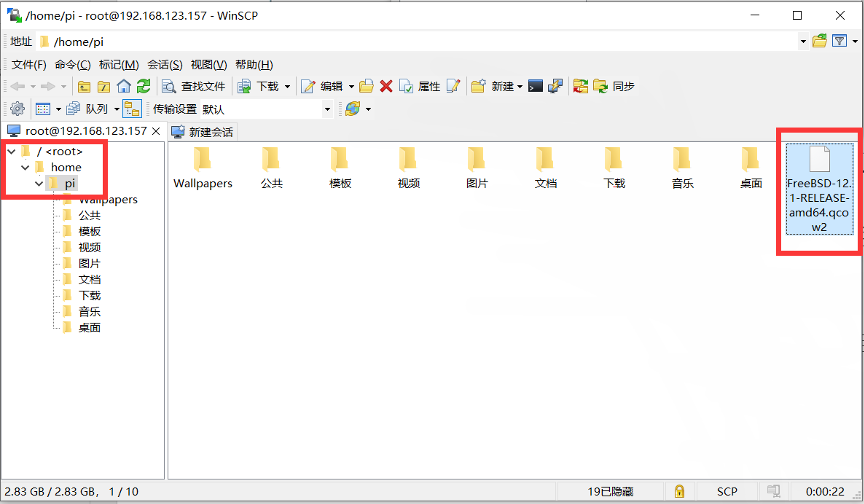Click the Open file folder icon
The image size is (864, 504).
[x=366, y=86]
